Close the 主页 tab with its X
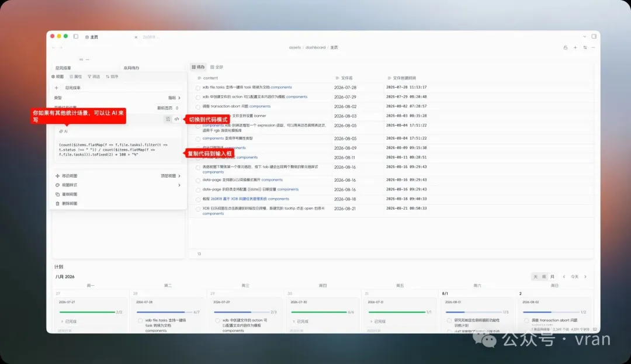The height and width of the screenshot is (364, 631). [x=136, y=37]
